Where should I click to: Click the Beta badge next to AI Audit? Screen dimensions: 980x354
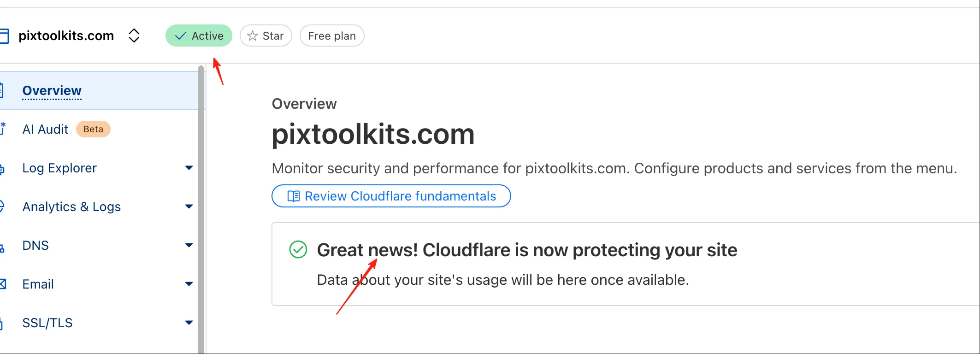pyautogui.click(x=93, y=129)
